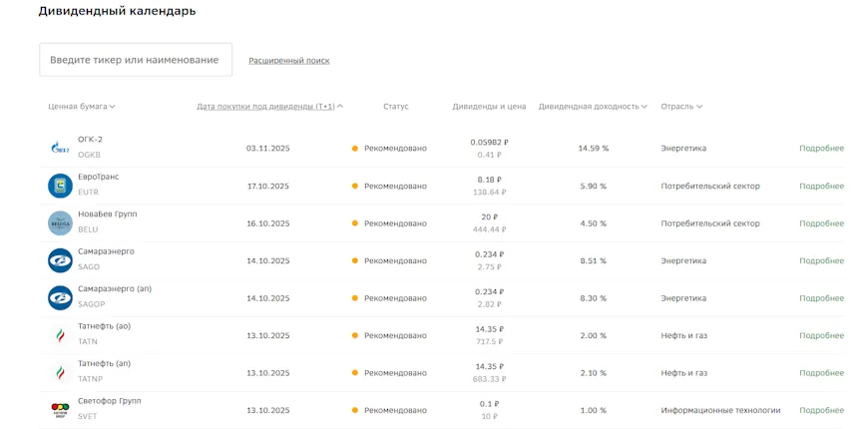Screen dimensions: 868x429
Task: Open Подробнее for the НоваБев Групп row
Action: click(x=821, y=223)
